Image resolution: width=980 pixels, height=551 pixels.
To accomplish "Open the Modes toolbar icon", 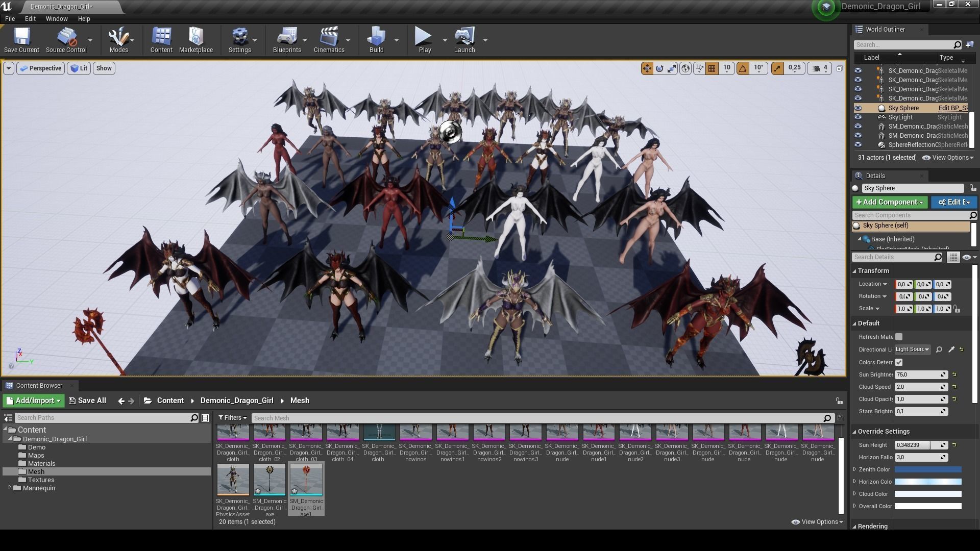I will (118, 40).
